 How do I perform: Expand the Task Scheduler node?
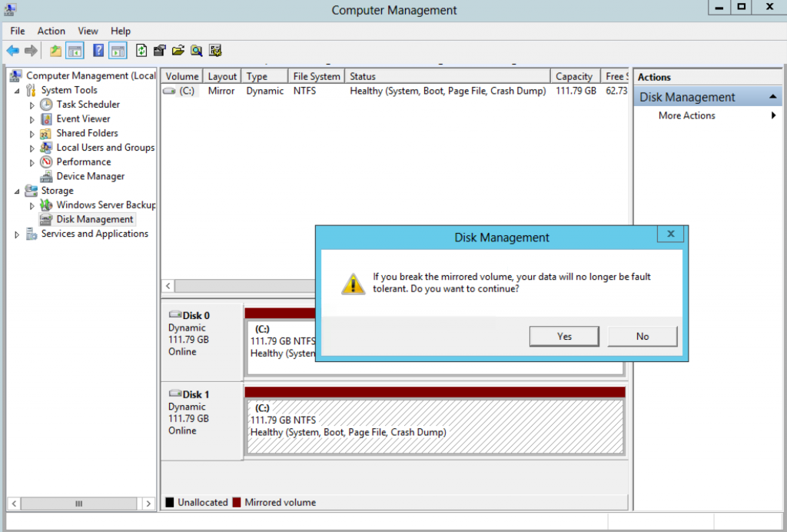pos(32,105)
